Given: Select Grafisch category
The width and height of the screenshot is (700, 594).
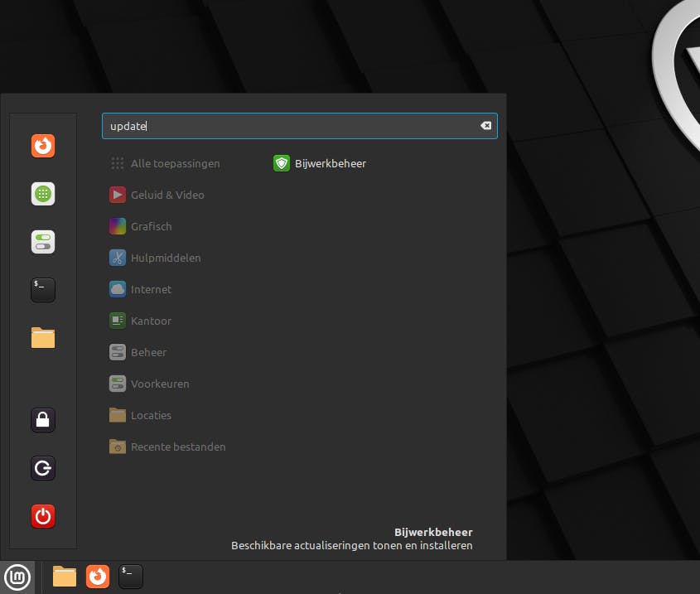Looking at the screenshot, I should tap(141, 226).
